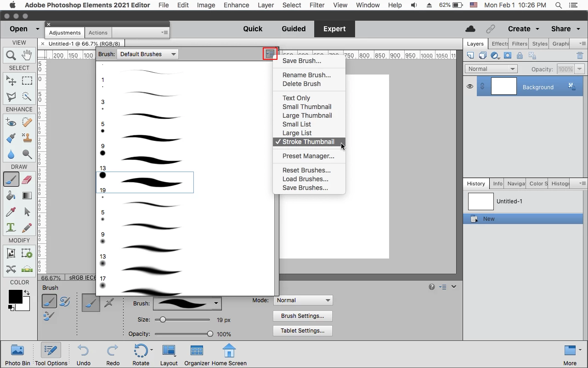Open the Brush picker dropdown in options
The width and height of the screenshot is (588, 368).
[x=187, y=304]
